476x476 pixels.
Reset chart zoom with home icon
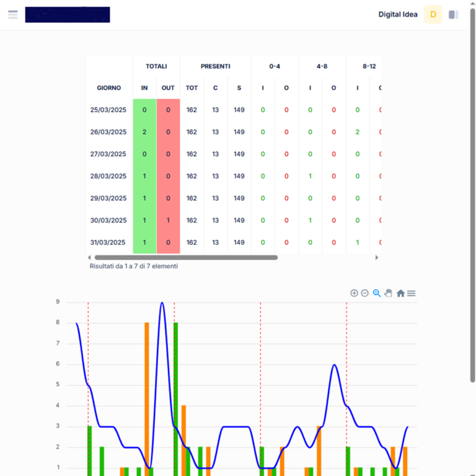pos(400,293)
